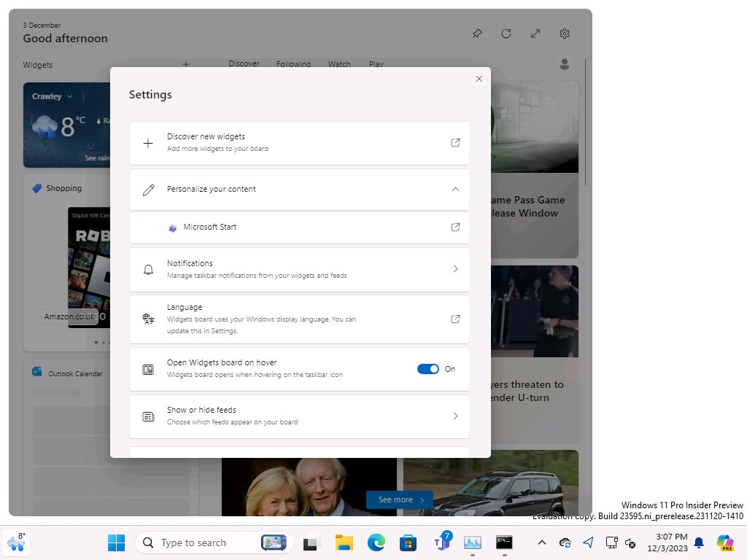Viewport: 747px width, 560px height.
Task: Open the weather icon in Crawley widget
Action: pos(44,126)
